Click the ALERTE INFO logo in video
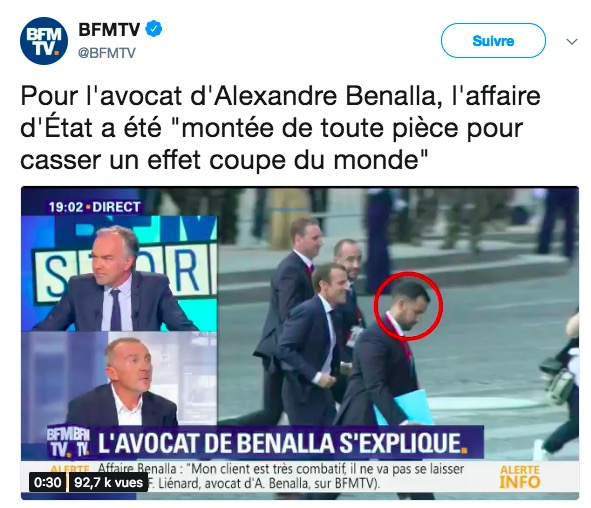Viewport: 591px width, 508px height. coord(520,477)
